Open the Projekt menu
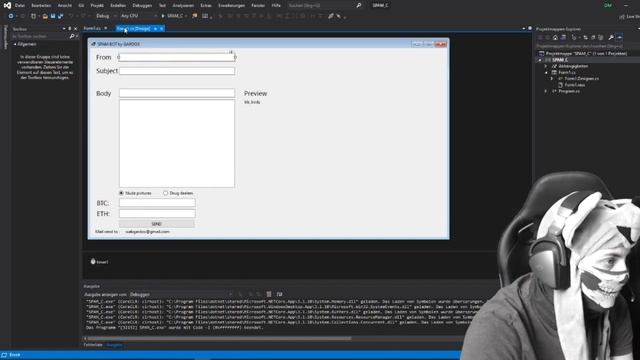This screenshot has width=640, height=360. (x=97, y=5)
